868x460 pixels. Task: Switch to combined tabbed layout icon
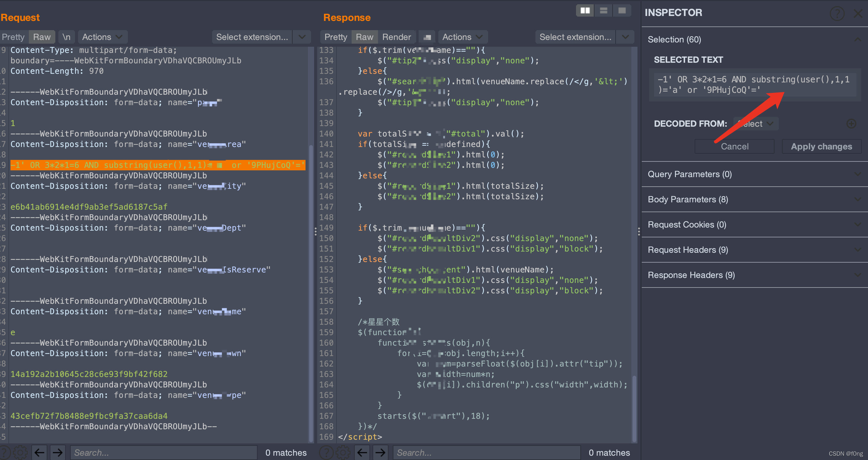pos(622,11)
